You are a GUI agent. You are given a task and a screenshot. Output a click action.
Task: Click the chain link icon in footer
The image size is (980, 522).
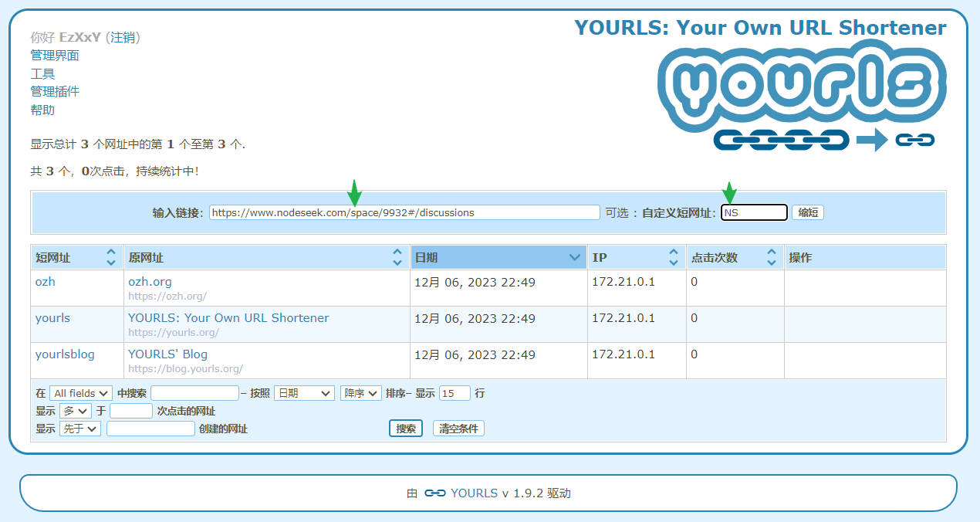[x=435, y=493]
